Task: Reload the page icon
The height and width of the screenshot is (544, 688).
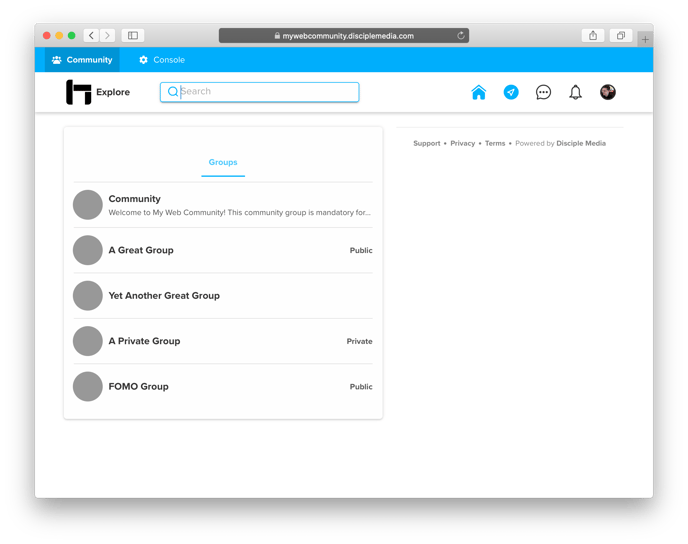Action: [x=461, y=36]
